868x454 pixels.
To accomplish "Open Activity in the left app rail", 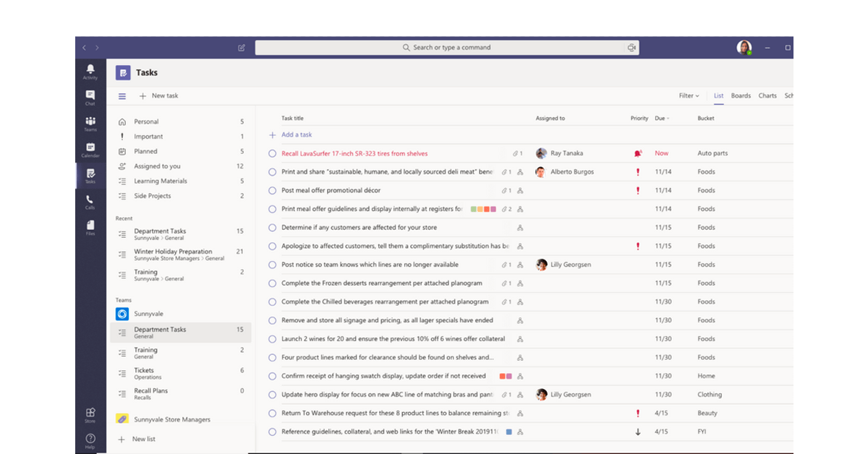I will tap(90, 72).
